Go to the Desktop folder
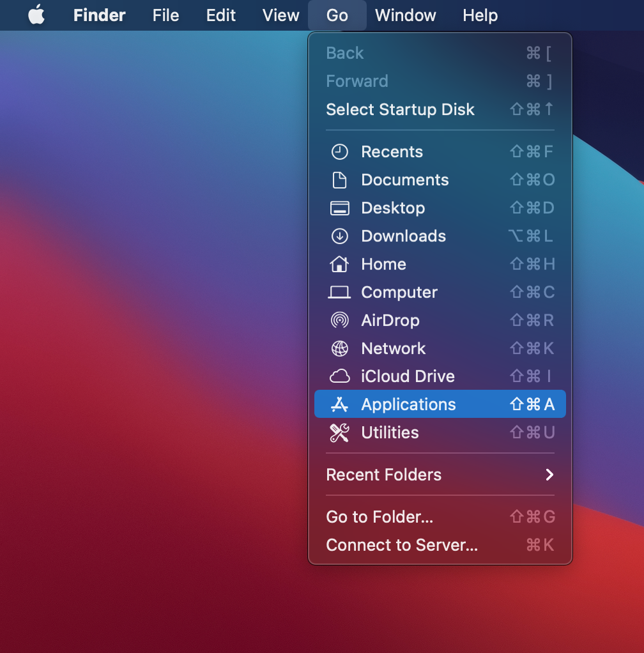This screenshot has width=644, height=653. (x=440, y=208)
